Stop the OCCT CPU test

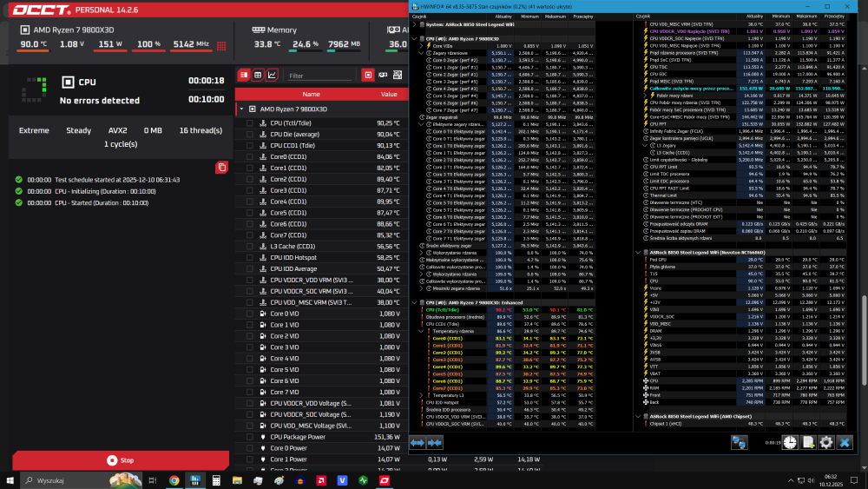(119, 460)
